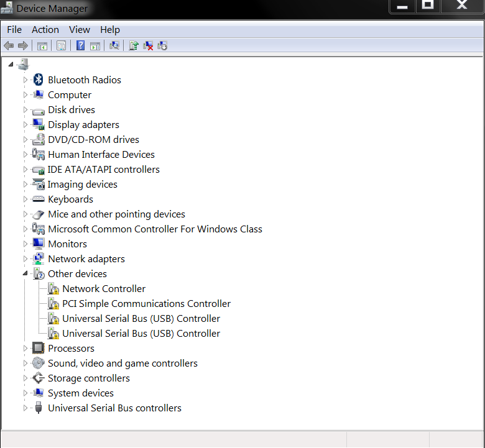This screenshot has height=448, width=485.
Task: Click the Update Driver Software toolbar icon
Action: pyautogui.click(x=133, y=46)
